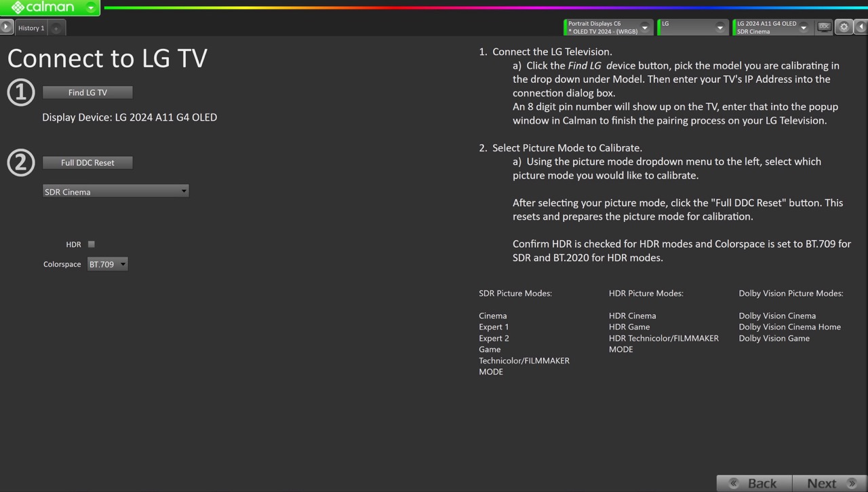Click Dolby Vision Game text
This screenshot has width=868, height=492.
pos(774,338)
